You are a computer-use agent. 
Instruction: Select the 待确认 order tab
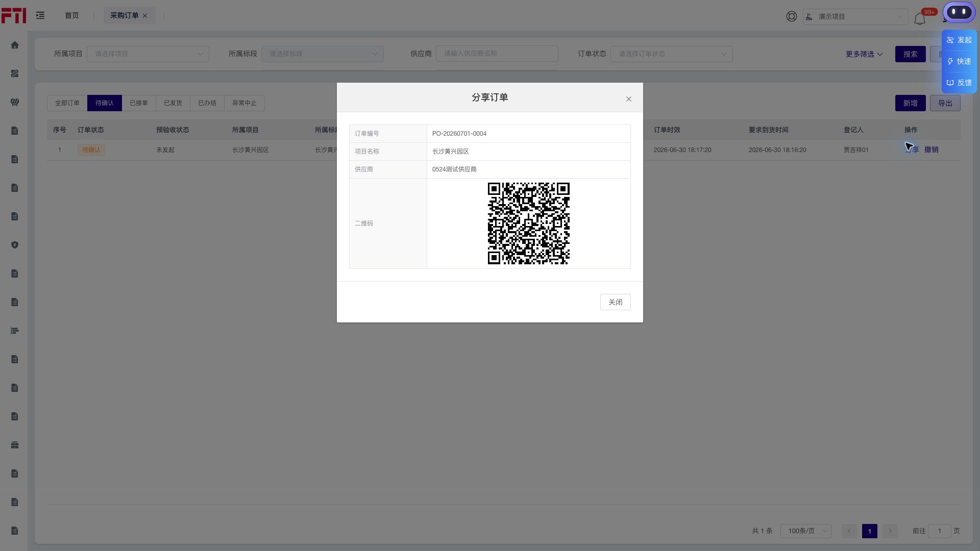pos(105,103)
